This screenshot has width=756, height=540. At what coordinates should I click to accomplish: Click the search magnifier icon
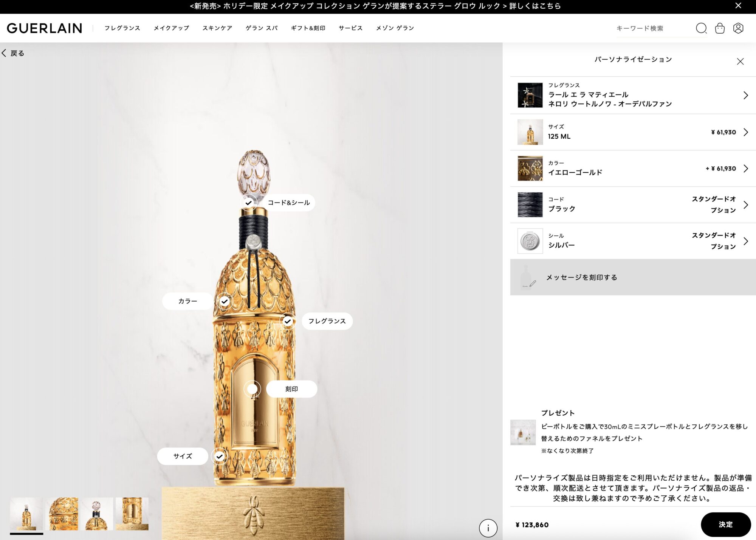point(701,28)
